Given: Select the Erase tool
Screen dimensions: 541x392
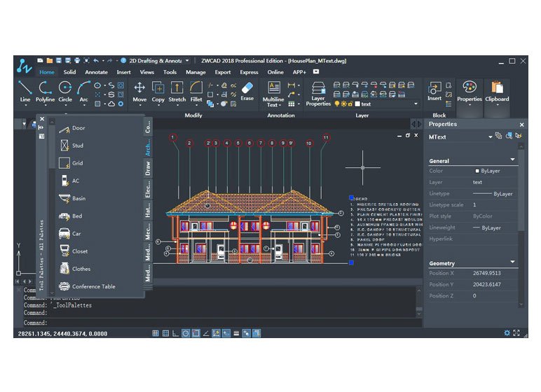Looking at the screenshot, I should click(x=247, y=91).
